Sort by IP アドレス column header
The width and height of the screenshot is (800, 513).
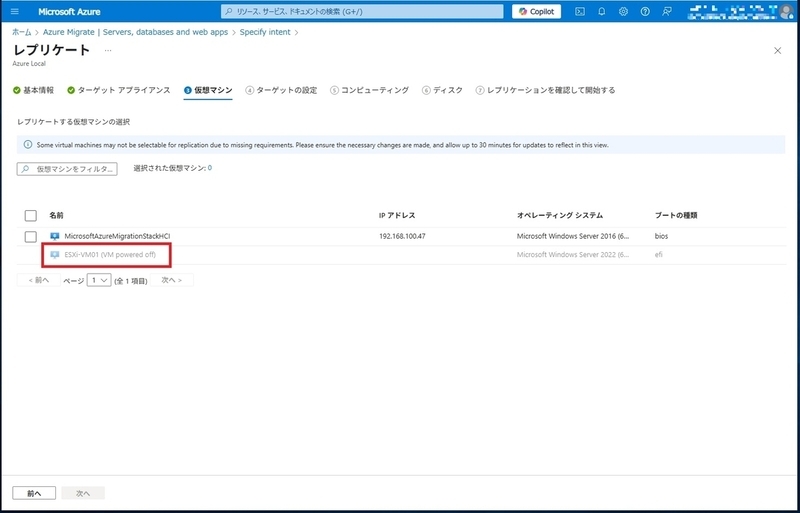tap(397, 215)
